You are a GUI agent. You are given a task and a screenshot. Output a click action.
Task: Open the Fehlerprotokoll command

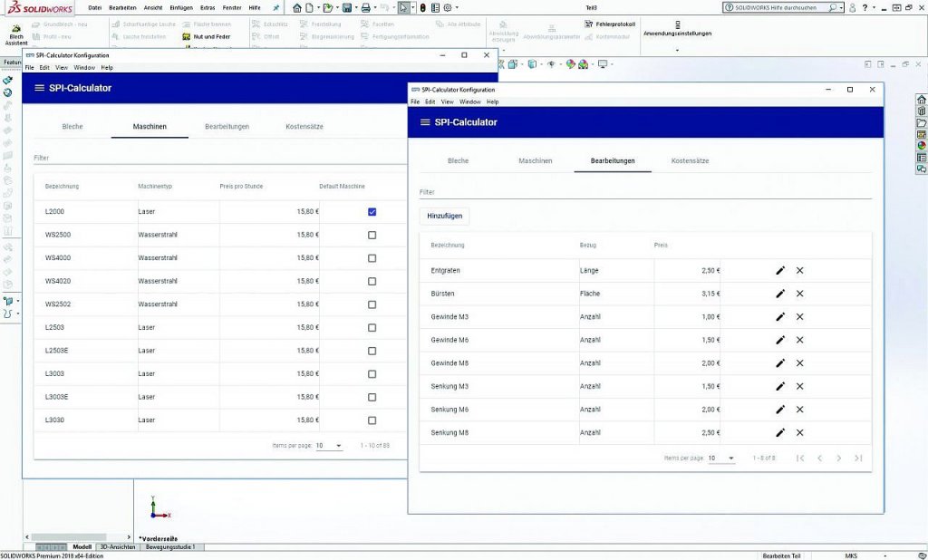[610, 24]
